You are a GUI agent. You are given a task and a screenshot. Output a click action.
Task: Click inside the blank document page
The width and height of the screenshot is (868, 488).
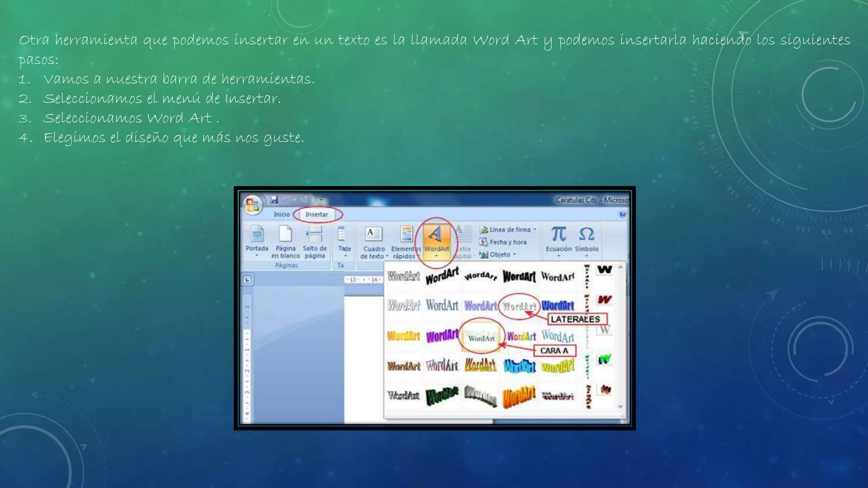coord(364,360)
